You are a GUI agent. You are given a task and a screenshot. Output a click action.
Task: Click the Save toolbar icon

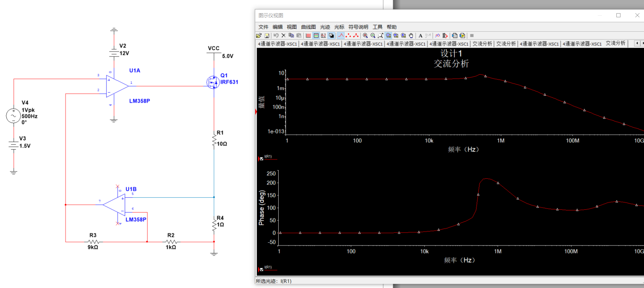click(x=267, y=35)
